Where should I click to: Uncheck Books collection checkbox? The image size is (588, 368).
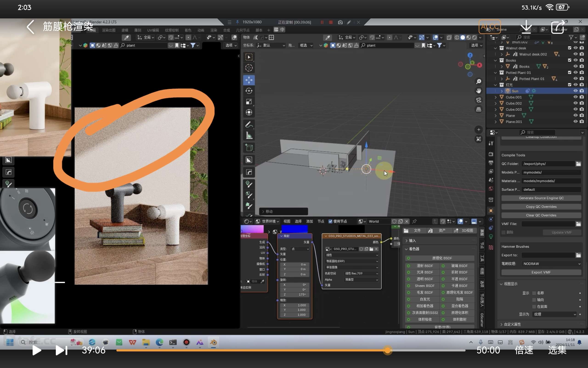tap(569, 60)
